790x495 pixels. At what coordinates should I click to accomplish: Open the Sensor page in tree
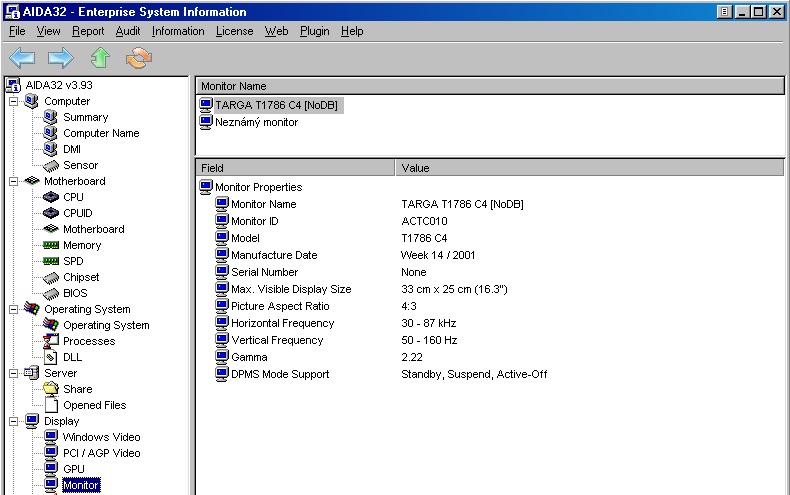coord(80,165)
